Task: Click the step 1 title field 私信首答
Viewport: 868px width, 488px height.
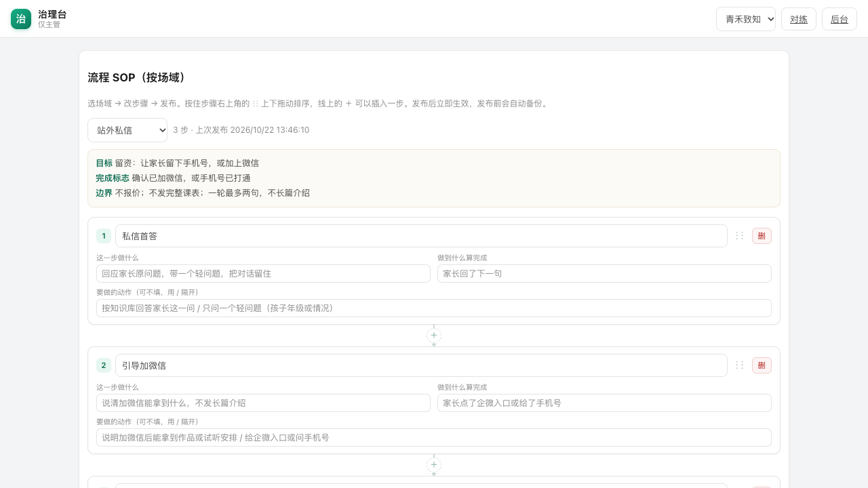Action: pos(421,236)
